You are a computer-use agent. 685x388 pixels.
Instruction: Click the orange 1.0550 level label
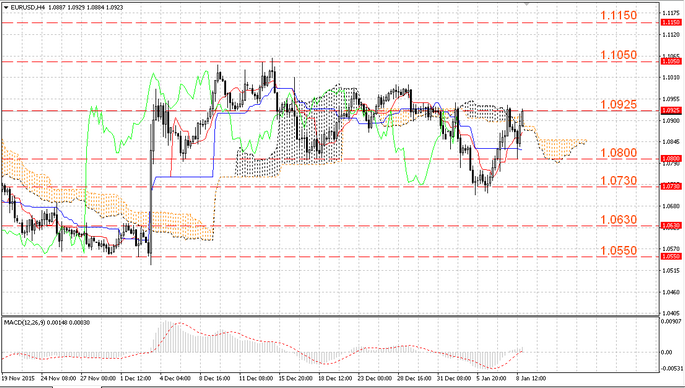pos(618,250)
